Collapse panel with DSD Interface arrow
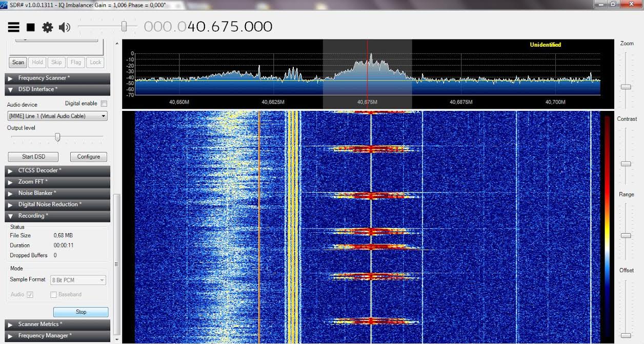Screen dimensions: 644x344 tap(10, 89)
